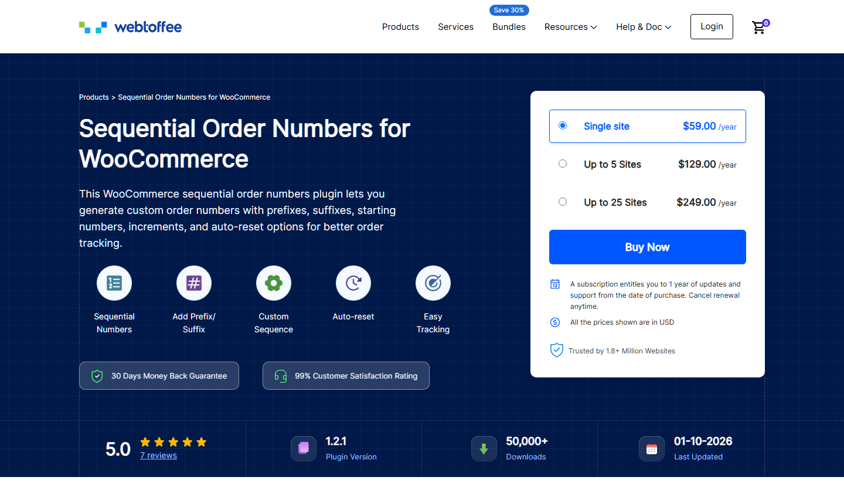844x504 pixels.
Task: Click the Products breadcrumb link
Action: pyautogui.click(x=94, y=97)
